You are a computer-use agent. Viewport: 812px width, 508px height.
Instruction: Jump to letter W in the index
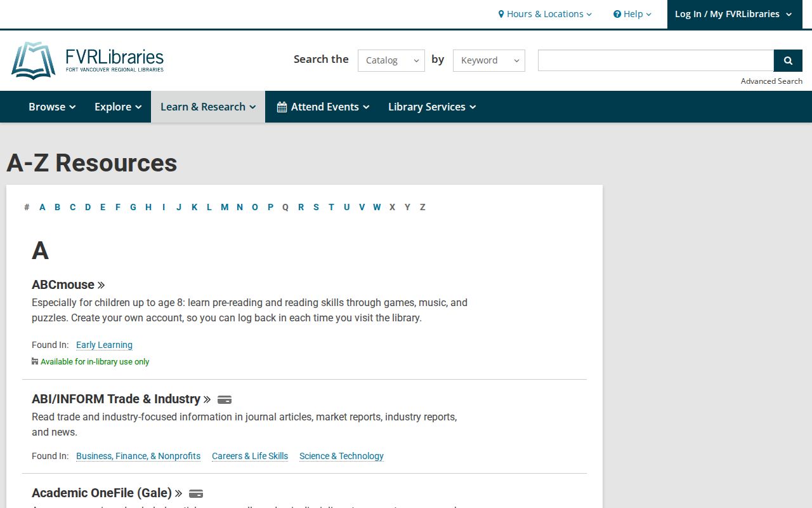point(377,207)
